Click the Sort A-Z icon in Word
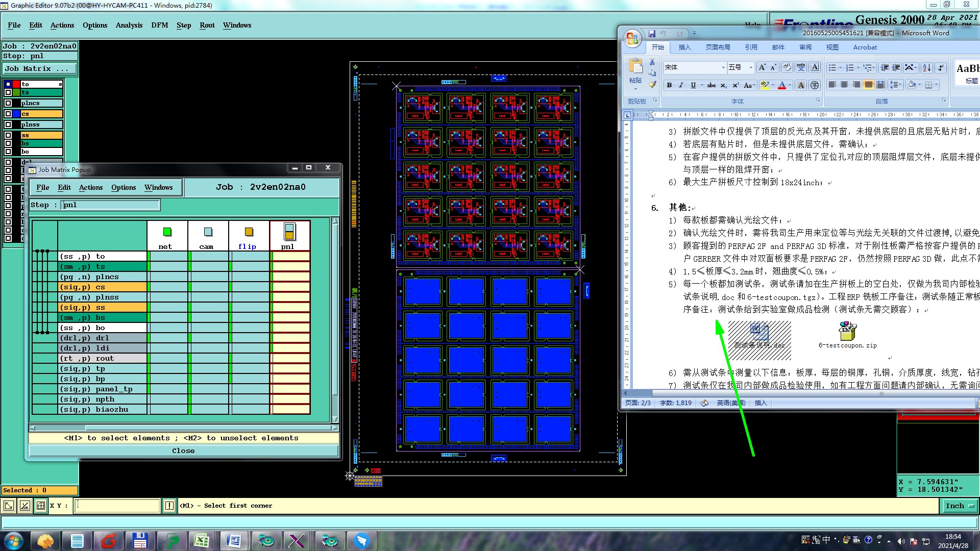The width and height of the screenshot is (980, 551). click(x=926, y=67)
